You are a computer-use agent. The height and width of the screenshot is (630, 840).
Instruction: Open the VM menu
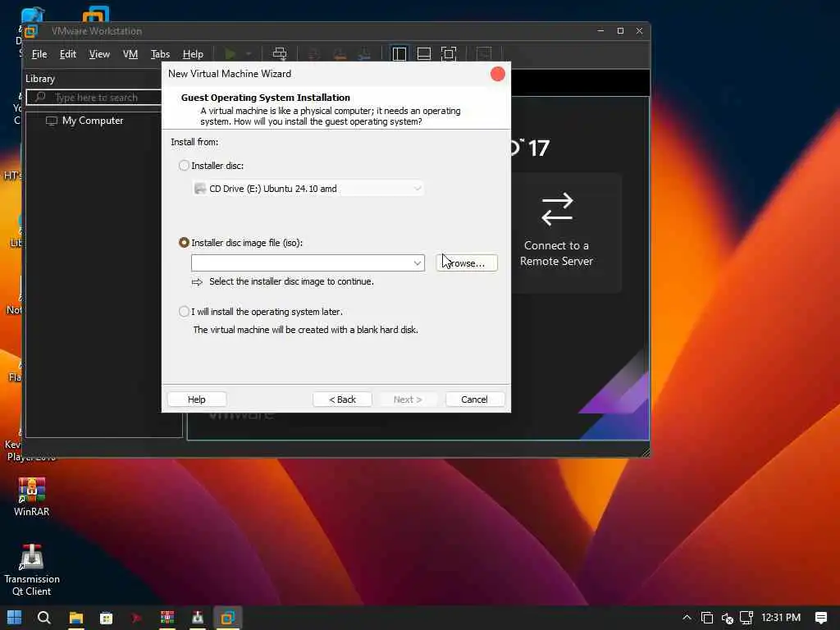(130, 54)
